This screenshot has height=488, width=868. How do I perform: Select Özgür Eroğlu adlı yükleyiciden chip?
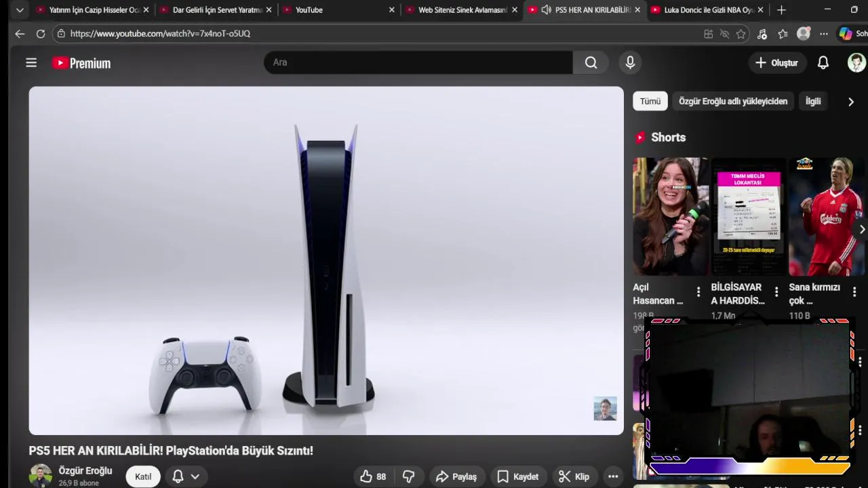point(733,101)
